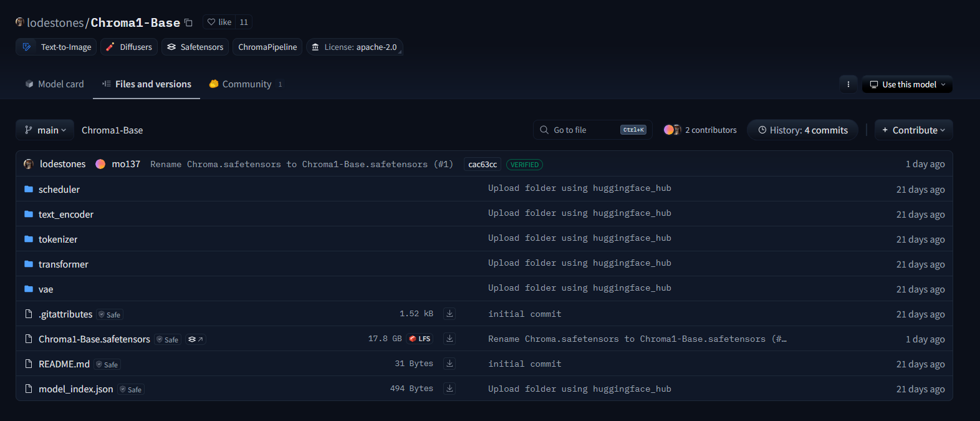The height and width of the screenshot is (421, 980).
Task: Click the model_index.json file icon
Action: (x=29, y=389)
